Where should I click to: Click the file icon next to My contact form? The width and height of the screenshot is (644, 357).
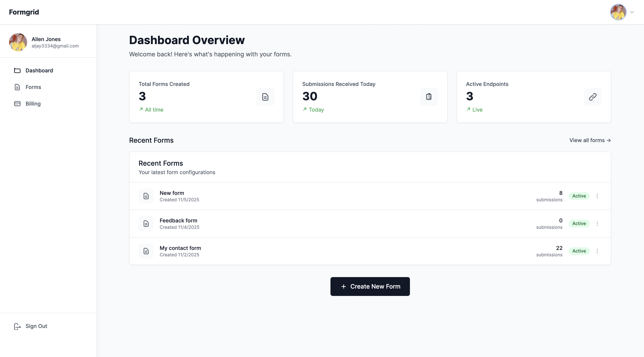tap(146, 251)
